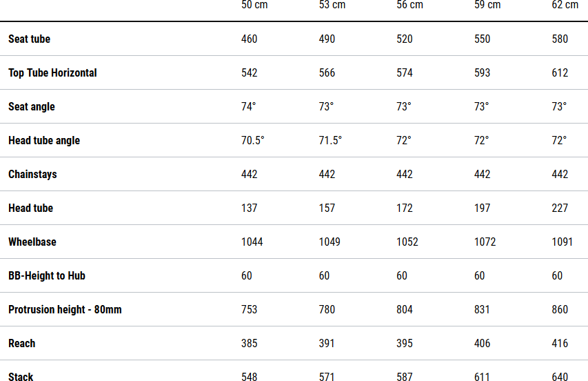
Task: Click the Reach row label
Action: [21, 344]
